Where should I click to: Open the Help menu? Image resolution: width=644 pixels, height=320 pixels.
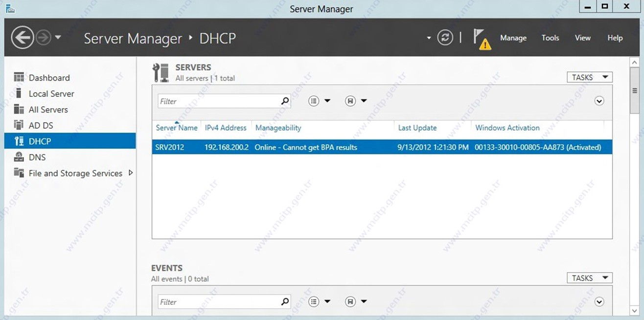[x=615, y=38]
